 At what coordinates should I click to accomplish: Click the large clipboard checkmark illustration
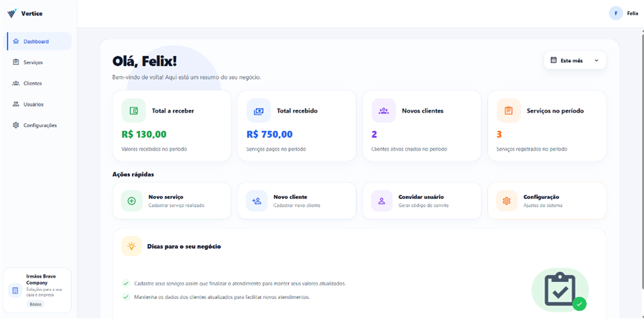560,290
